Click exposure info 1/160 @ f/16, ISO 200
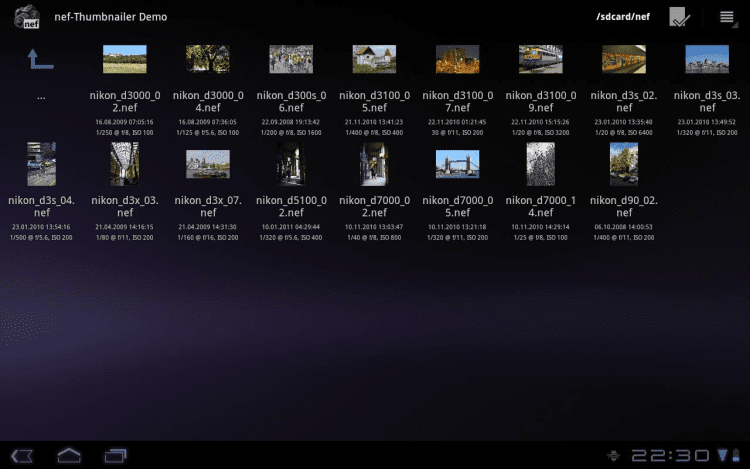Viewport: 750px width, 469px height. point(208,238)
